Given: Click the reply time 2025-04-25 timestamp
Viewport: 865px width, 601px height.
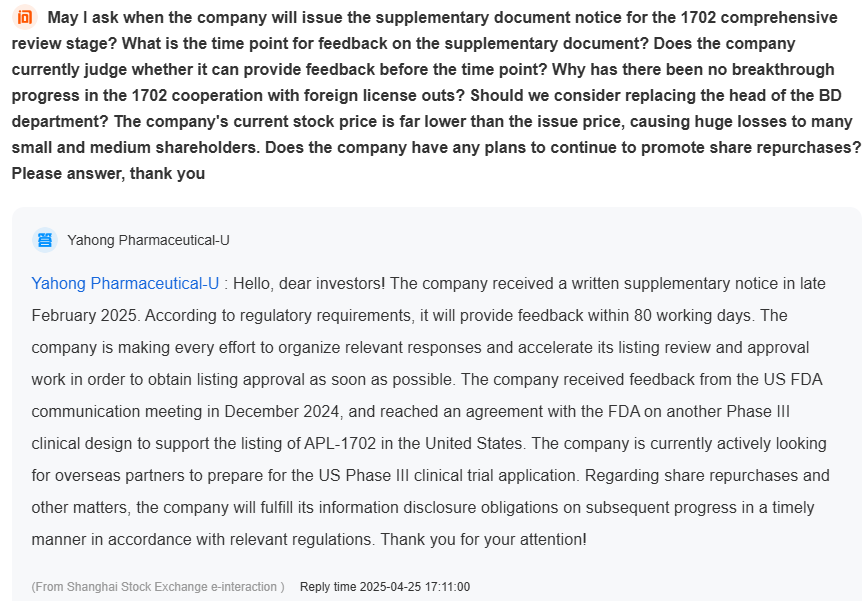Looking at the screenshot, I should pyautogui.click(x=385, y=587).
